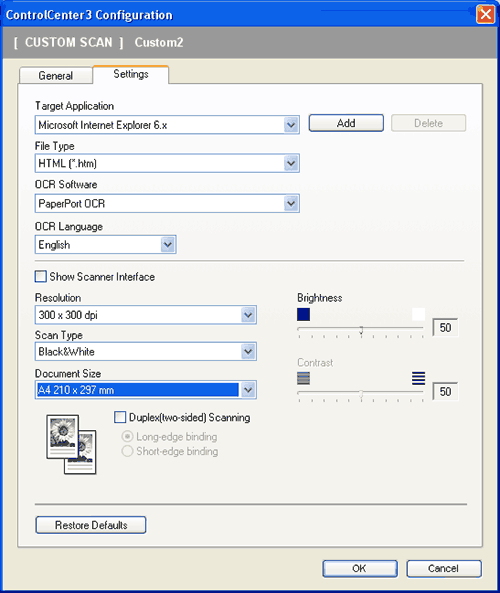The height and width of the screenshot is (593, 500).
Task: Switch to the General tab
Action: coord(56,75)
